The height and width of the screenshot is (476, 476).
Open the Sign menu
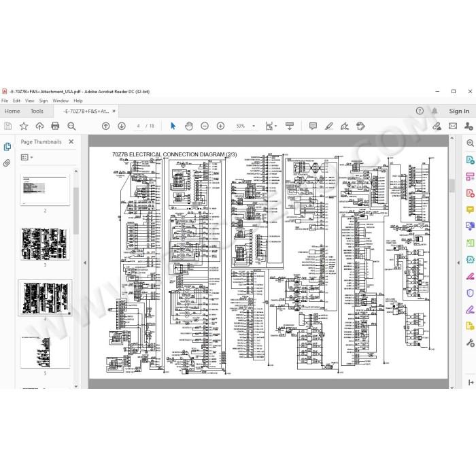click(x=44, y=101)
